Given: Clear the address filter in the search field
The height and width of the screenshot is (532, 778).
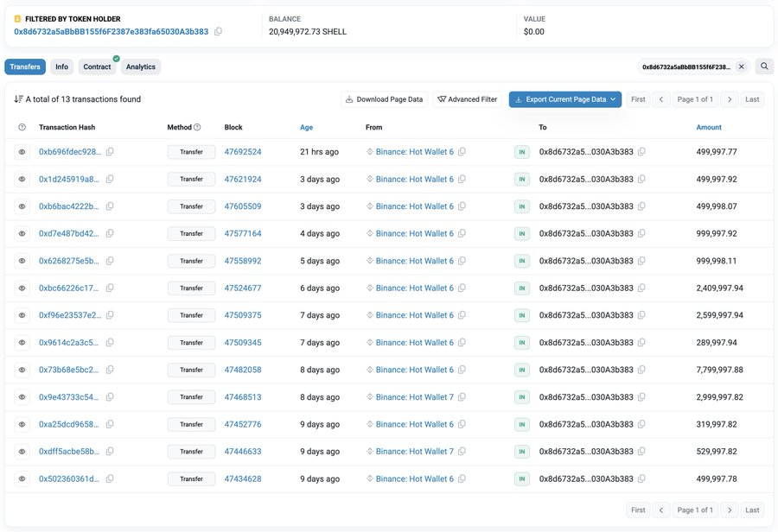Looking at the screenshot, I should pos(742,66).
